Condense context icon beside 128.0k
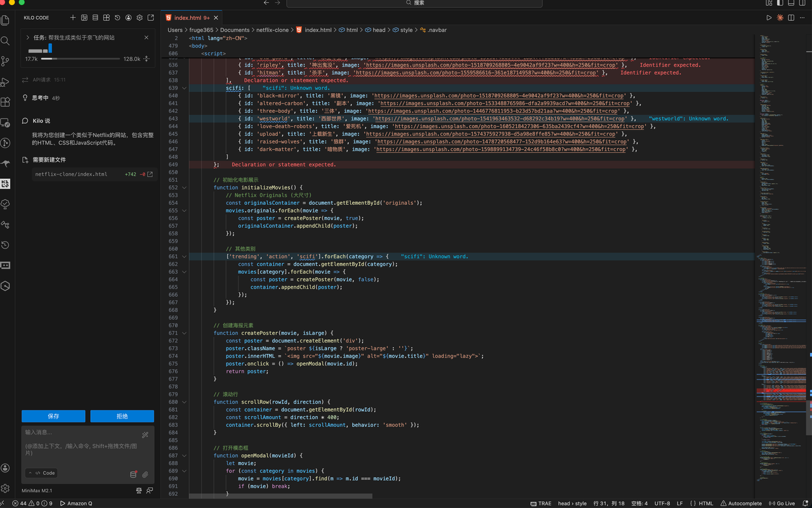Viewport: 812px width, 508px height. coord(147,59)
